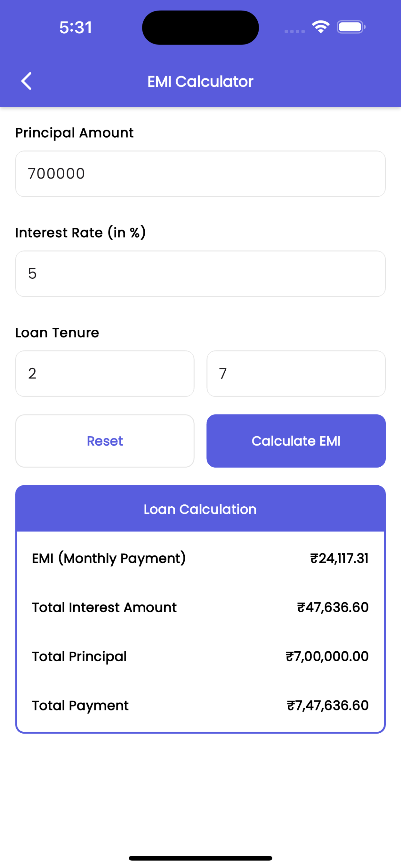Select the Total Principal value ₹7,00,000.00

(327, 656)
